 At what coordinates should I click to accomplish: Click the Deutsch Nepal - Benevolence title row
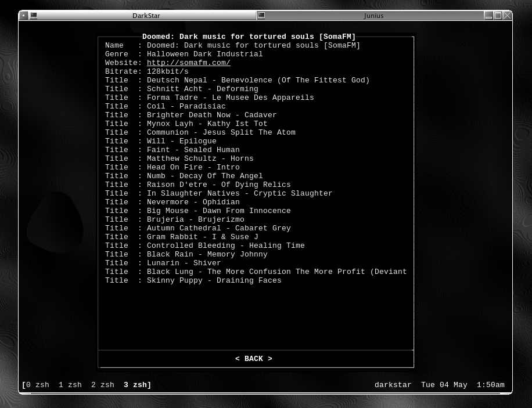point(258,80)
